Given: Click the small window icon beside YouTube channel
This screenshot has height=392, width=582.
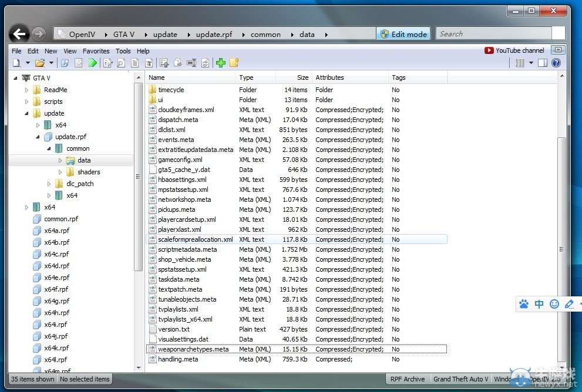Looking at the screenshot, I should tap(558, 50).
